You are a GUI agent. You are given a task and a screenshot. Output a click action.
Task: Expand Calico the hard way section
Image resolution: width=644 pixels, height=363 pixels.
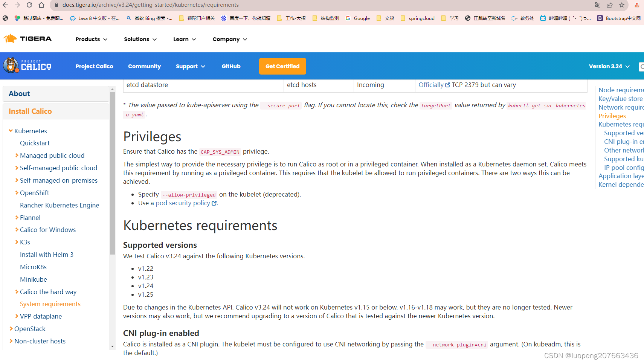pos(17,291)
